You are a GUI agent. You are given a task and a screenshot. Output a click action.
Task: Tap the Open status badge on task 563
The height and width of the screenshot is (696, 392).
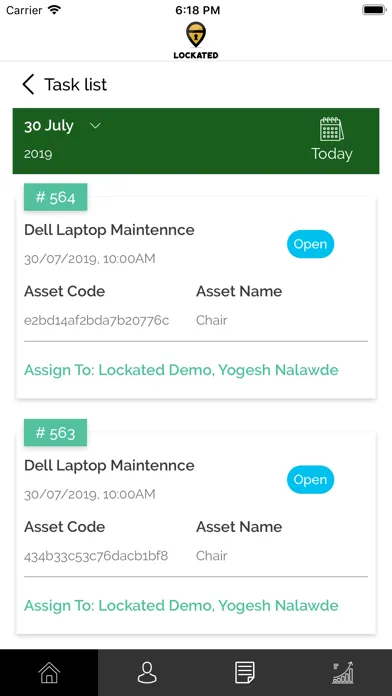click(x=310, y=479)
